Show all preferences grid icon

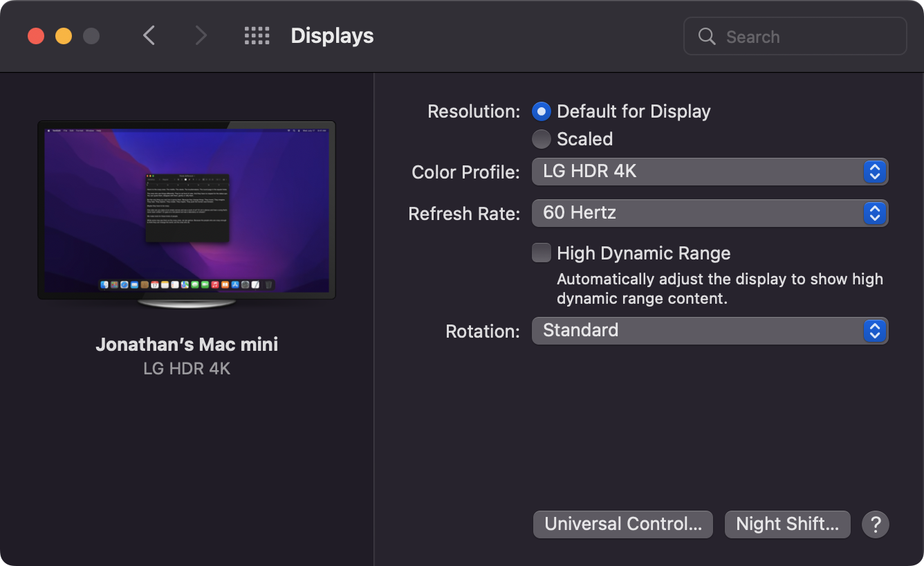[257, 36]
